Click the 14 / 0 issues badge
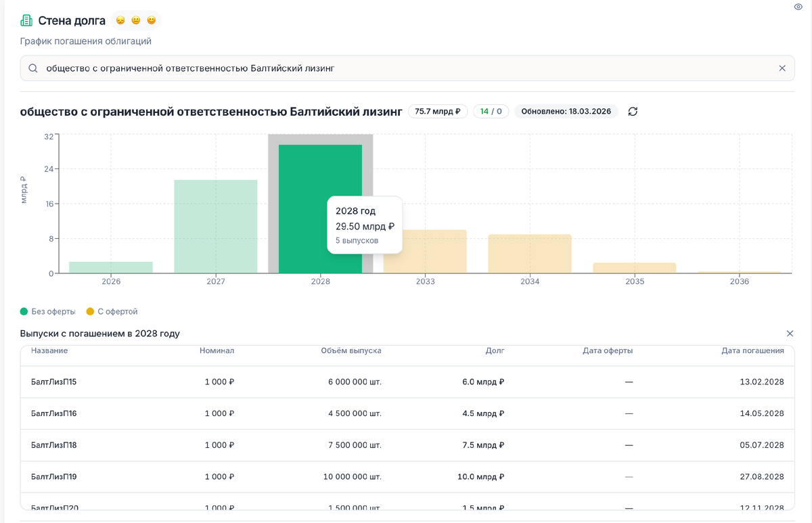The image size is (812, 523). (x=491, y=111)
